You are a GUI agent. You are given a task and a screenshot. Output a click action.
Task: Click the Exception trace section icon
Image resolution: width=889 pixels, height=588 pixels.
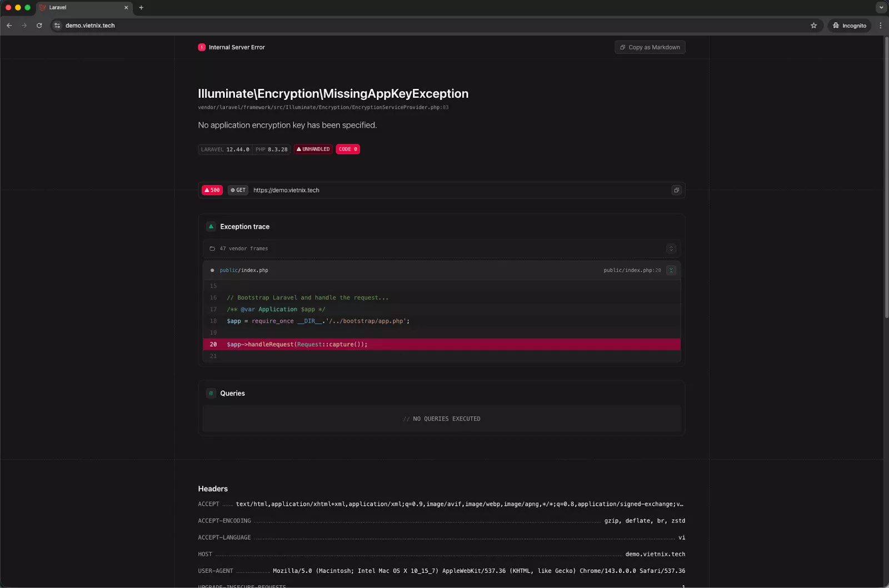tap(211, 227)
